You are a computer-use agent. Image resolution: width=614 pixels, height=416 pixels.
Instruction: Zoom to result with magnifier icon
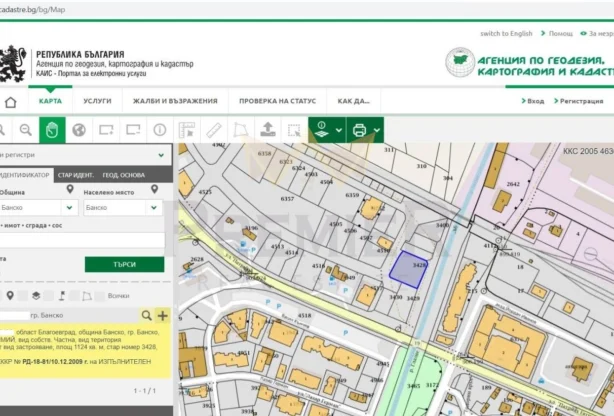[146, 316]
